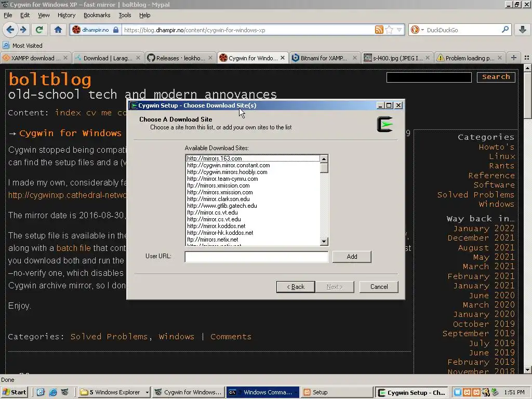The height and width of the screenshot is (399, 532).
Task: Go to the Home page icon
Action: (58, 30)
